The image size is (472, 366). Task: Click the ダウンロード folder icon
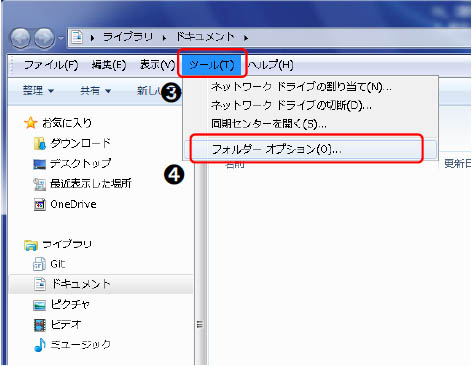(x=39, y=144)
